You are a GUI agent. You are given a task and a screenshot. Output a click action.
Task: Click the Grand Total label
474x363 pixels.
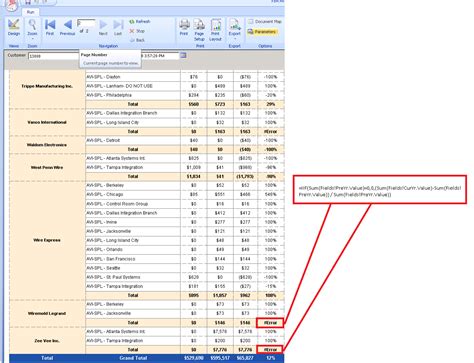pos(133,358)
